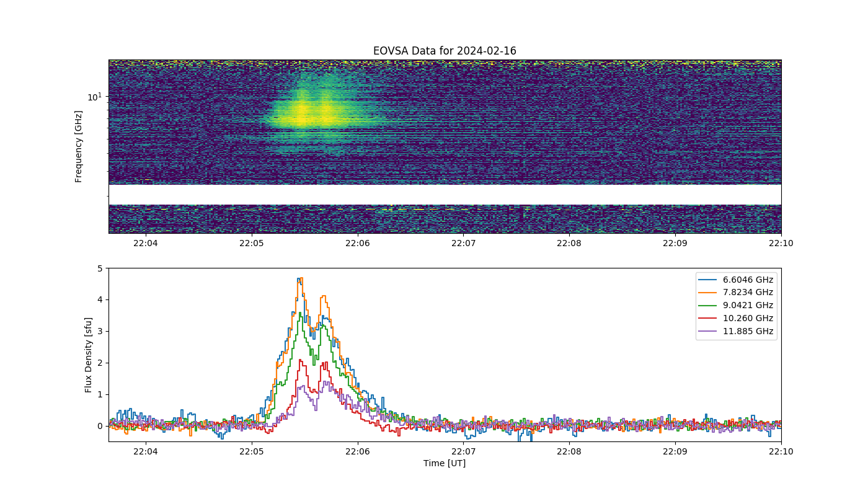
Task: Click the 6.6046 GHz legend entry
Action: (737, 279)
